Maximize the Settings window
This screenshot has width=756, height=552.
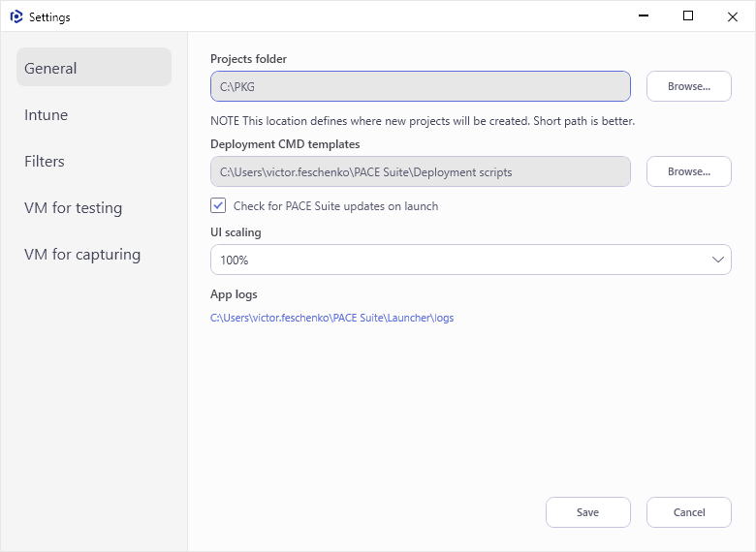[x=688, y=15]
